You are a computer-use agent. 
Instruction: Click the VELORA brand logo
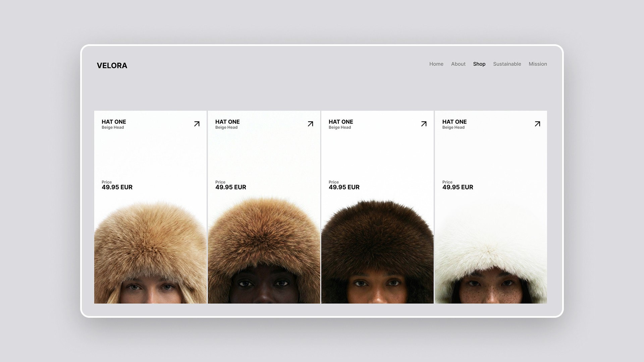coord(112,66)
